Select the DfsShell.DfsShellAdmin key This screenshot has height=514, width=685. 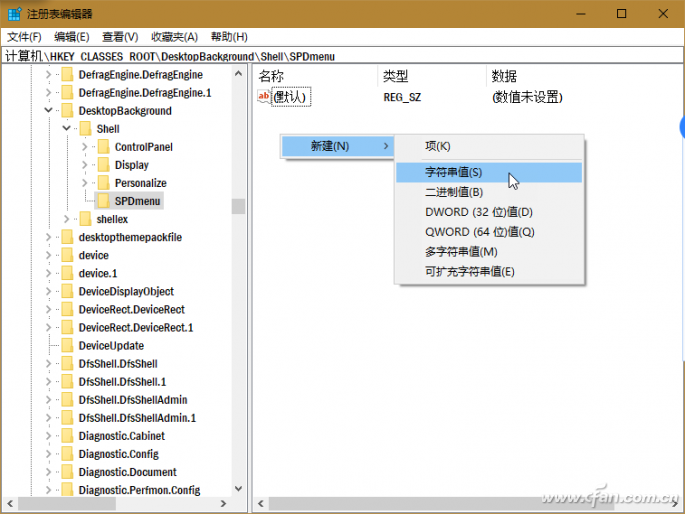(x=133, y=400)
